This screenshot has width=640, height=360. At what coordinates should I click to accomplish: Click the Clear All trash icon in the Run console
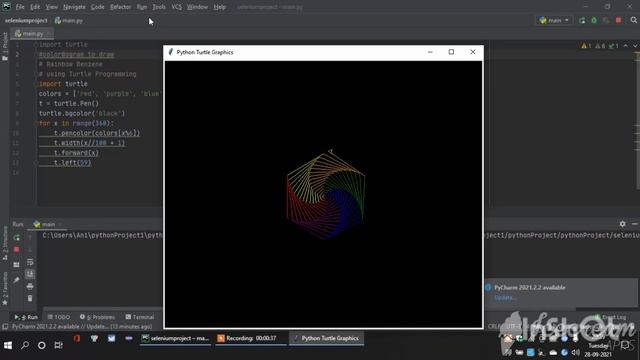30,298
